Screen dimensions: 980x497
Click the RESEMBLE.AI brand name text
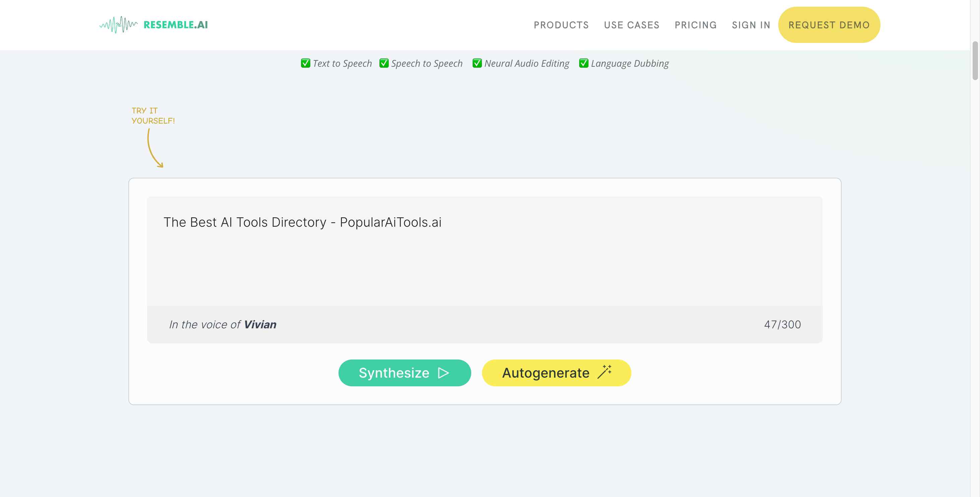click(176, 25)
